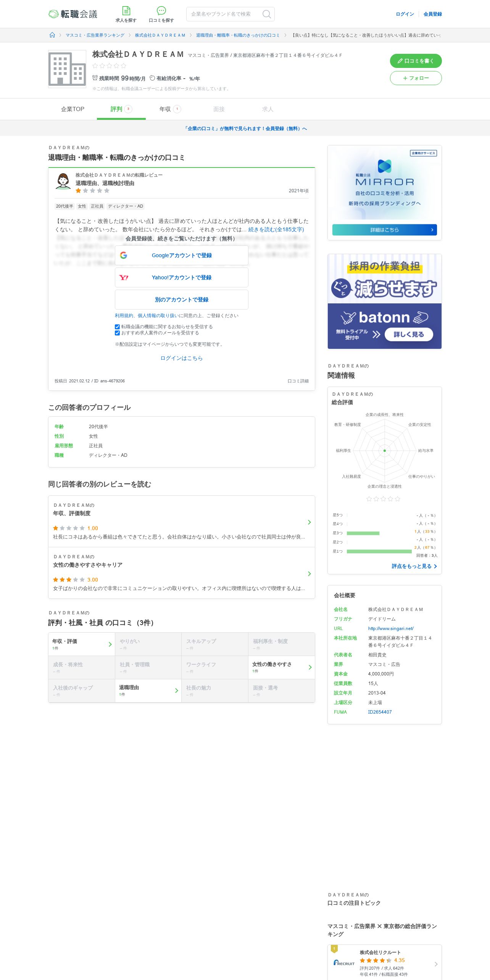Click 口コミを書く button
The image size is (490, 980).
point(416,61)
